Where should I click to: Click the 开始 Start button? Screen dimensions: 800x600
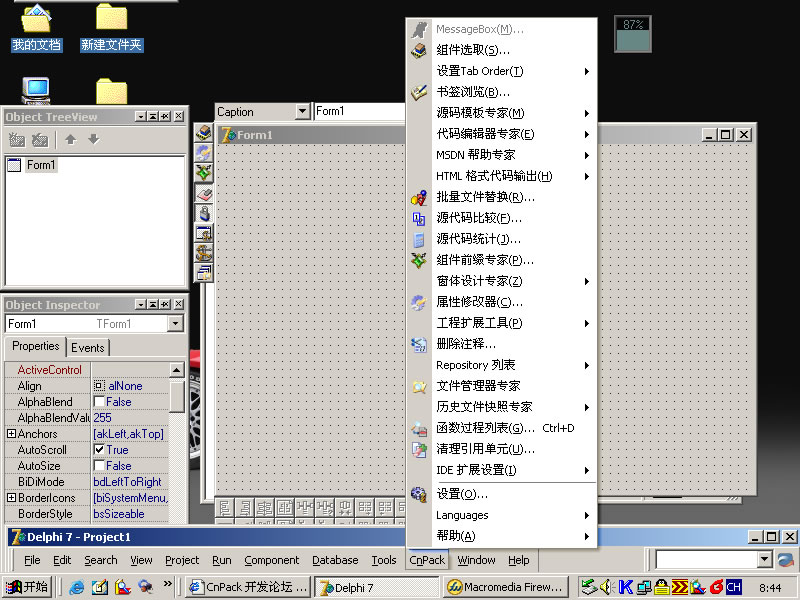coord(28,587)
